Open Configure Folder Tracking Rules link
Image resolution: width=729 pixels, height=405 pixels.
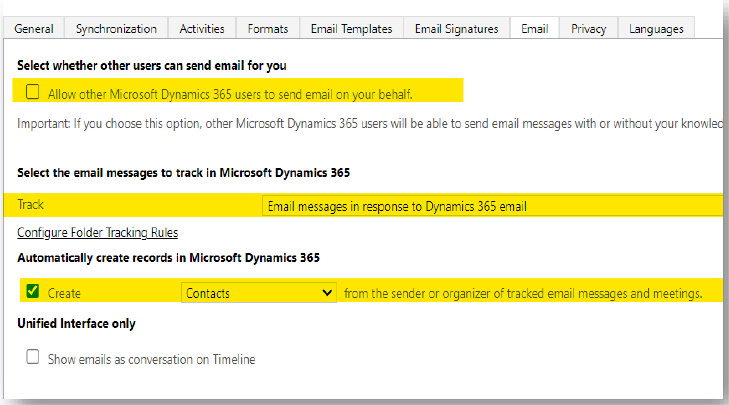tap(98, 232)
